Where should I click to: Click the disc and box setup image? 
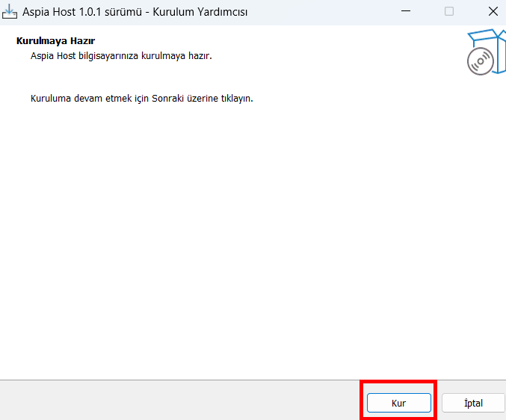click(x=487, y=52)
